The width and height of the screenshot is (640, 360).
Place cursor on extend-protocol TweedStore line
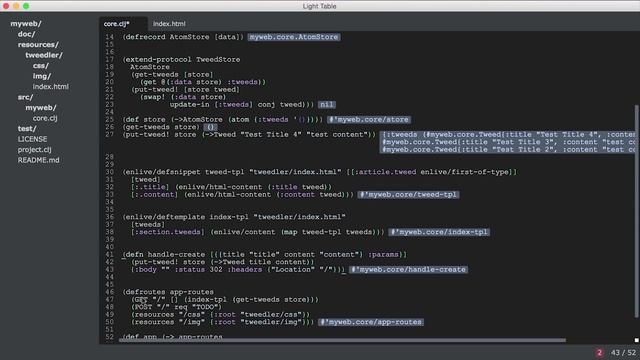click(182, 60)
